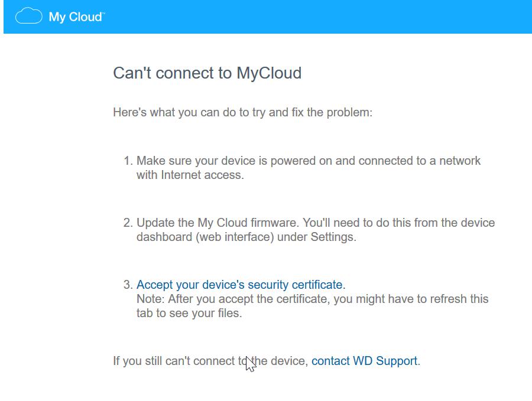Open the 'contact WD Support' link

[x=364, y=361]
